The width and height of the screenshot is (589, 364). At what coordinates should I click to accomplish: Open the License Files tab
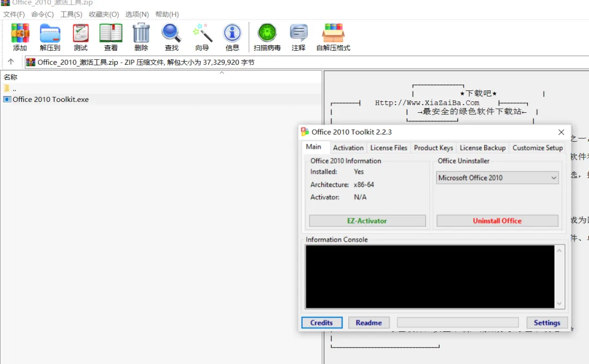389,148
